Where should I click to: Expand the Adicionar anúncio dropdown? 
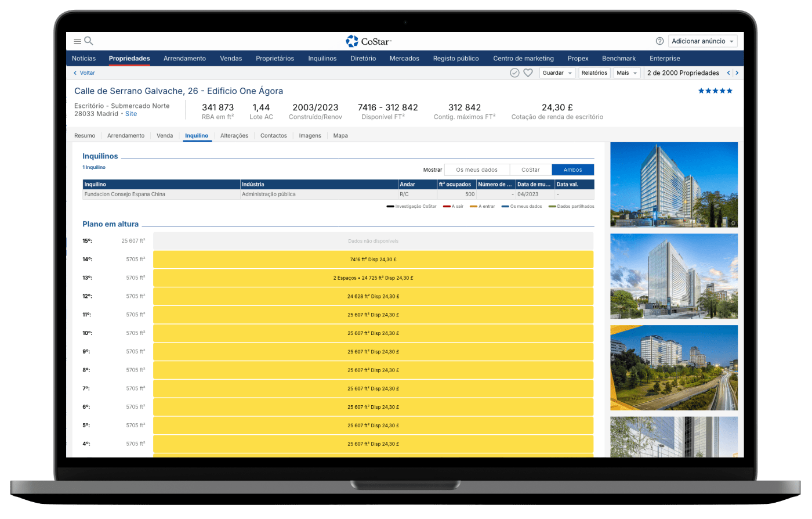(703, 41)
